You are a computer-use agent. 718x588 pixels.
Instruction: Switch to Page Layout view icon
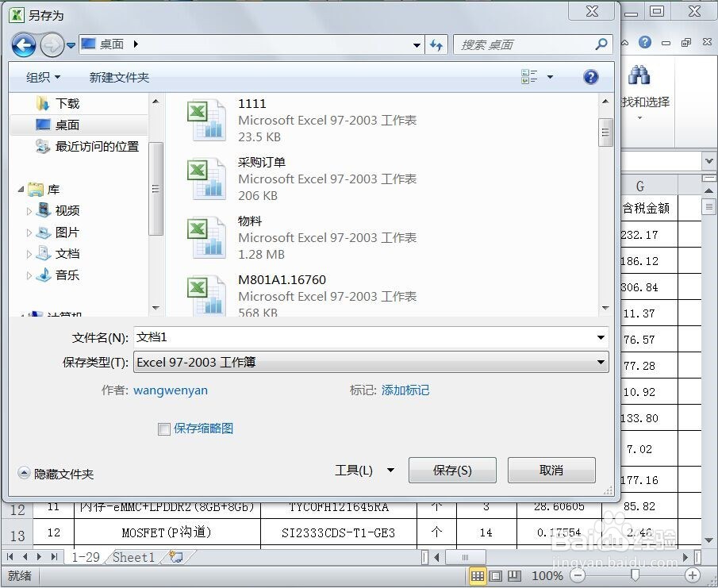point(495,575)
